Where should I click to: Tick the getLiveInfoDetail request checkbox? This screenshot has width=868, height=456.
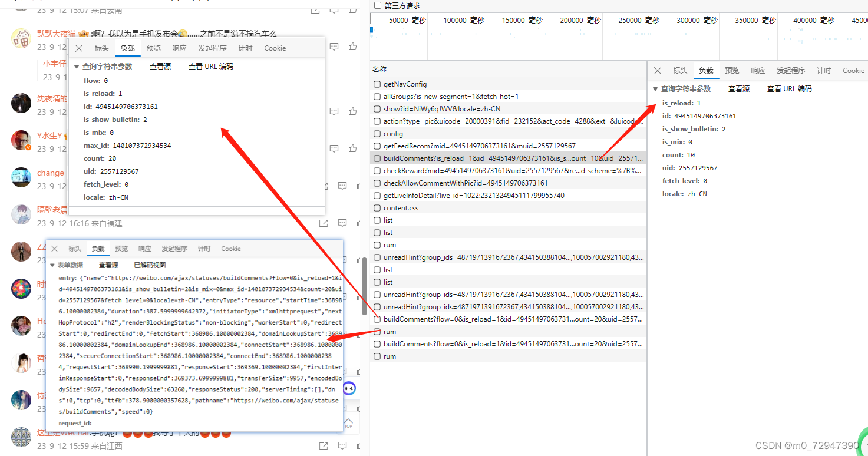(x=377, y=196)
